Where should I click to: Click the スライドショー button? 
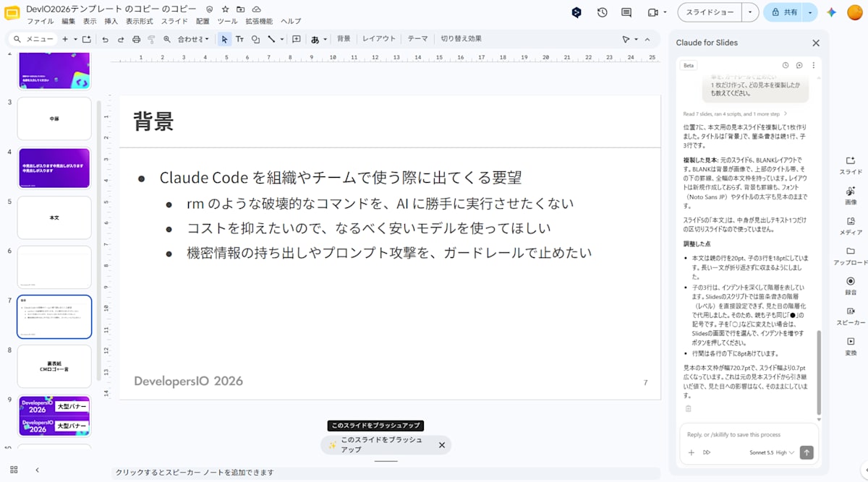(710, 12)
